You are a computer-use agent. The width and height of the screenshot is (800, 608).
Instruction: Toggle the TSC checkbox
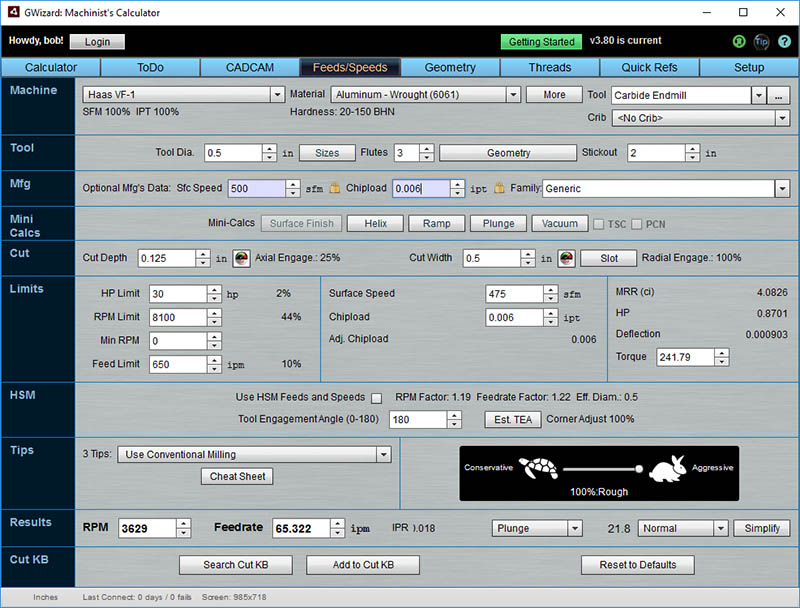tap(599, 224)
